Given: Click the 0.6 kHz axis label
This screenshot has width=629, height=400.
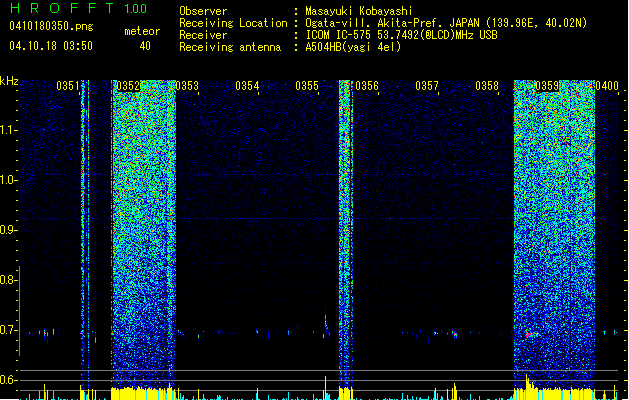Looking at the screenshot, I should point(8,380).
